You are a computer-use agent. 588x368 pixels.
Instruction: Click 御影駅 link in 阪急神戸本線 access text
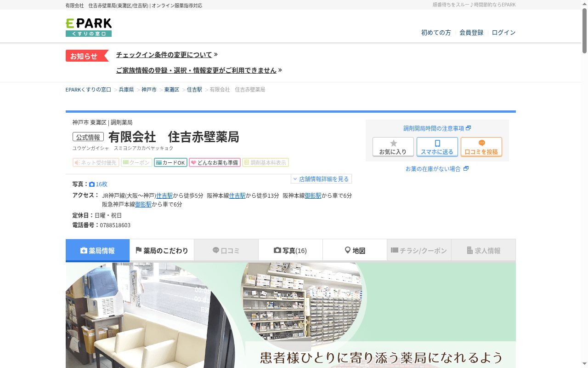(143, 204)
